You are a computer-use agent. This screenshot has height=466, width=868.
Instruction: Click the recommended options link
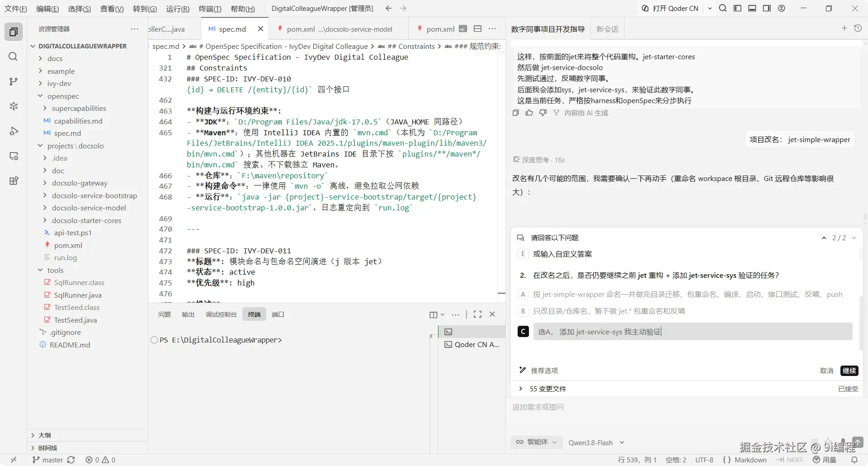[544, 371]
